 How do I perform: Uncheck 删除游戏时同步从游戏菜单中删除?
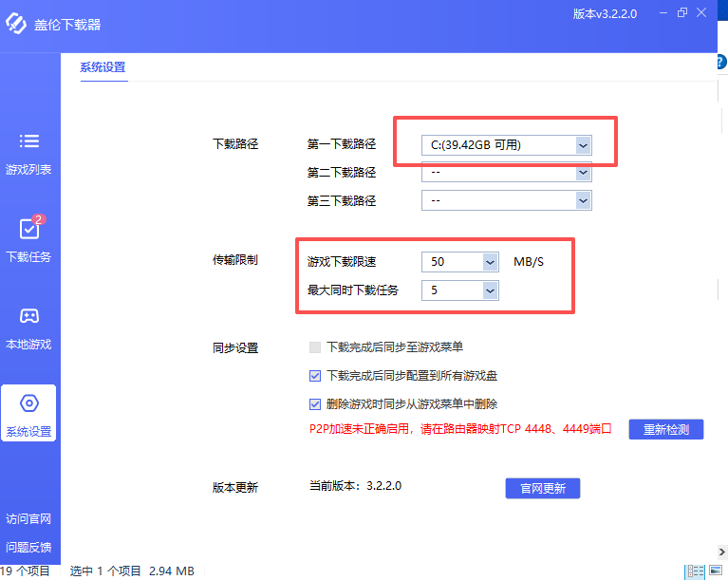coord(315,404)
